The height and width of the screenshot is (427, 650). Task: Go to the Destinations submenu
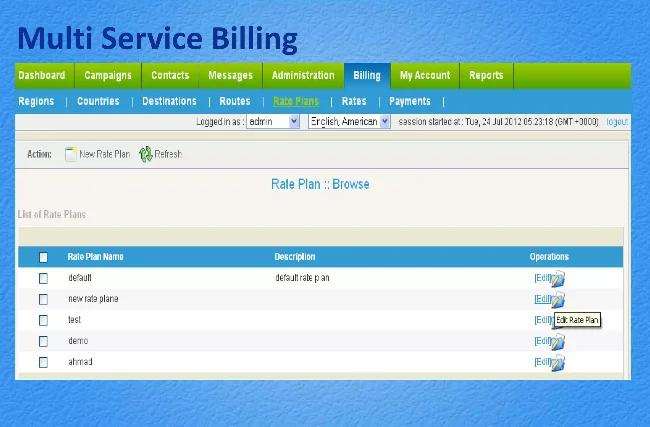[169, 101]
